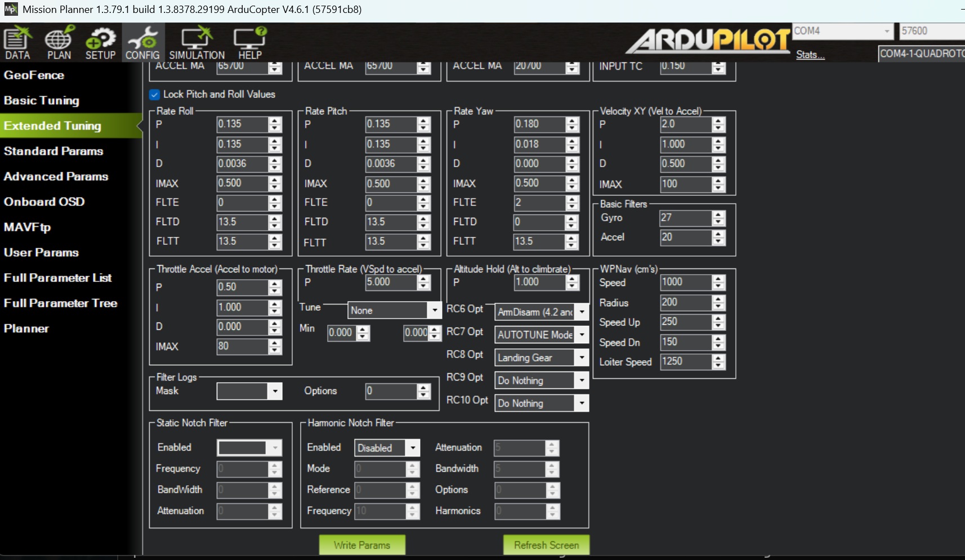The height and width of the screenshot is (560, 965).
Task: Open the RC6 Opt ArmDisarm dropdown
Action: 542,312
